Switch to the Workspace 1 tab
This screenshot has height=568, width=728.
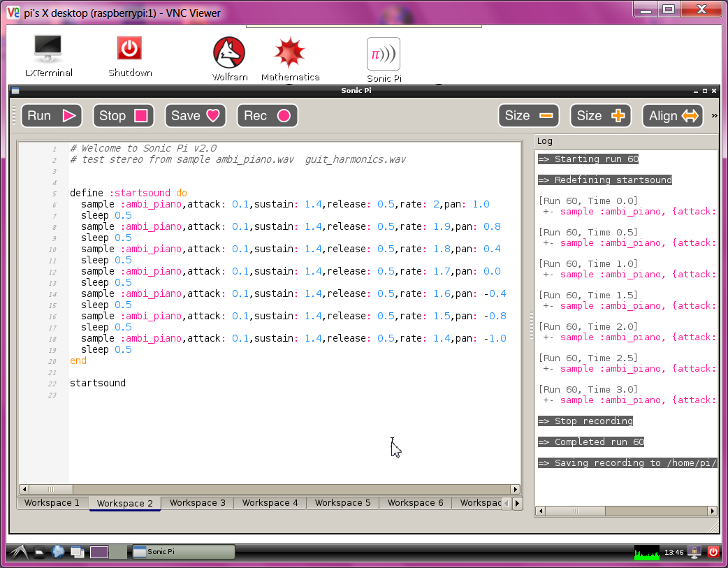tap(52, 503)
